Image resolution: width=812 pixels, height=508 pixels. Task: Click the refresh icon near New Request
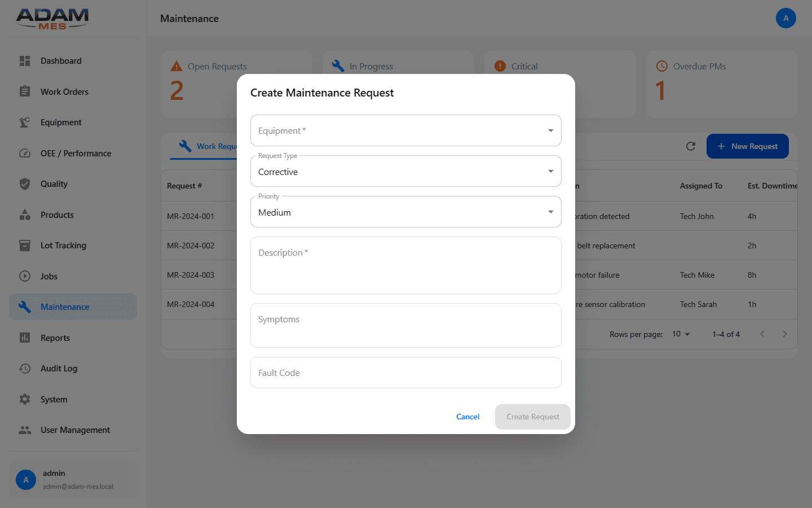pyautogui.click(x=691, y=146)
